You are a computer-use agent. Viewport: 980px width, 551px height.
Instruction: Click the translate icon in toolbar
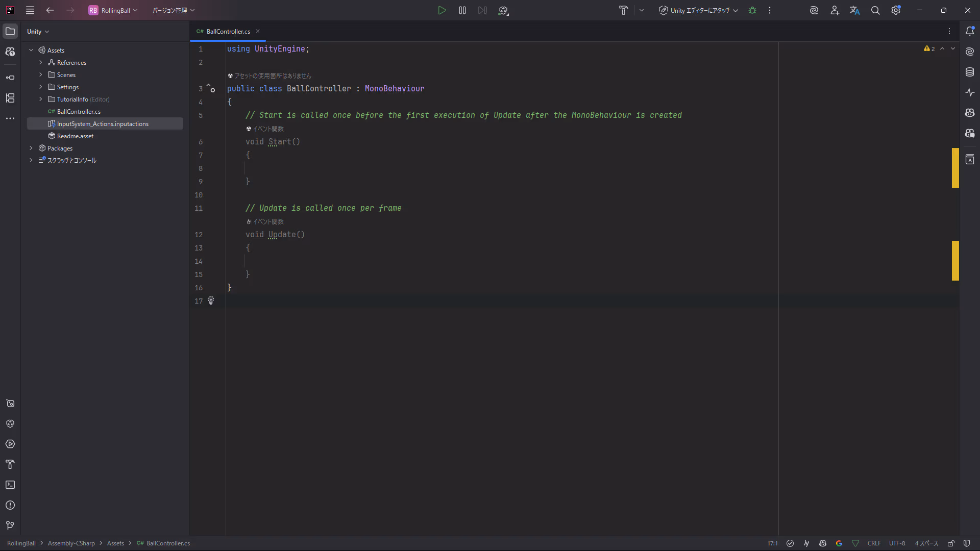(855, 10)
